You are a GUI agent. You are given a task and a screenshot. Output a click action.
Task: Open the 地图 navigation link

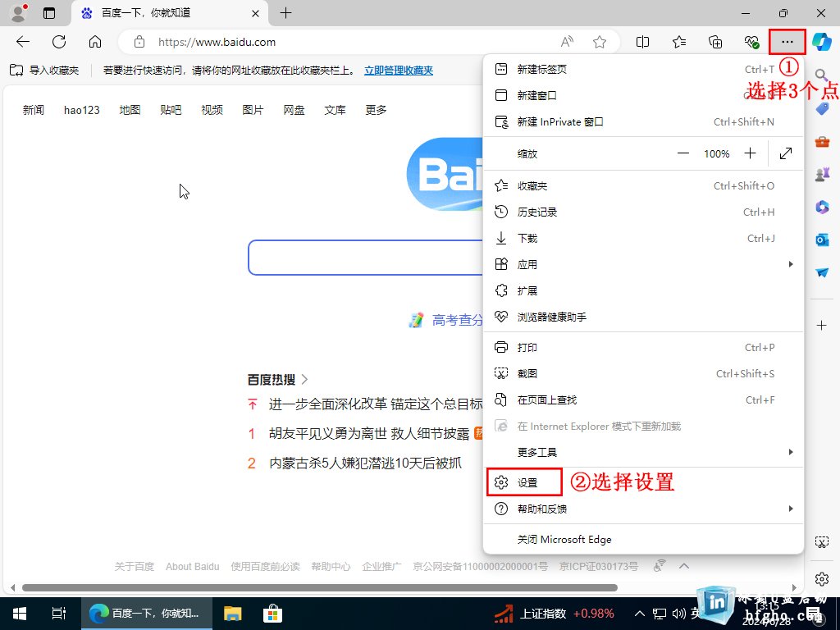(x=130, y=110)
